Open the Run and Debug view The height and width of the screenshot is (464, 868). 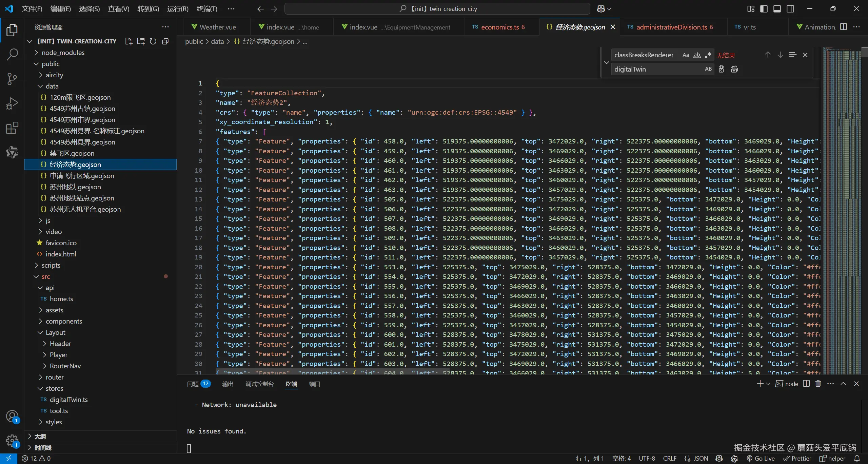[x=12, y=103]
